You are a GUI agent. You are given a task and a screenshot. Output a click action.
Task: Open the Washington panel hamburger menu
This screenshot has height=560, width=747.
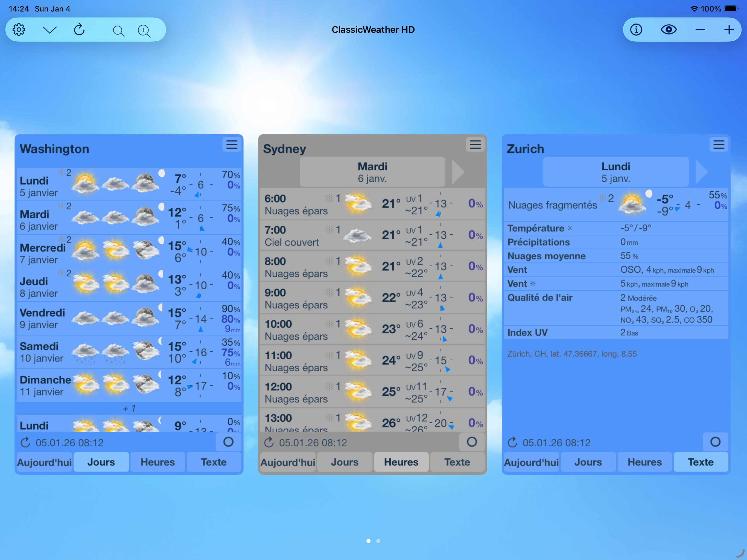coord(232,145)
